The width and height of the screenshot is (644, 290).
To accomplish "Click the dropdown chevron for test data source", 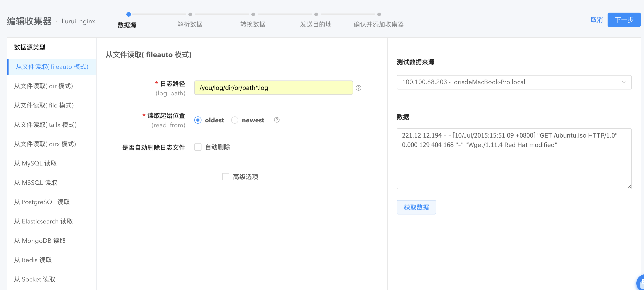I will pos(624,82).
